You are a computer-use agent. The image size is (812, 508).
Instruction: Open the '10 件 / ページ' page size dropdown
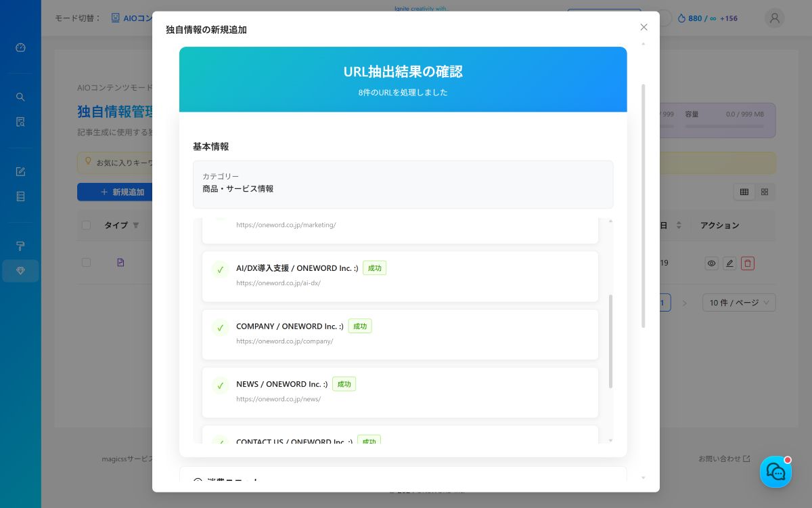coord(739,303)
